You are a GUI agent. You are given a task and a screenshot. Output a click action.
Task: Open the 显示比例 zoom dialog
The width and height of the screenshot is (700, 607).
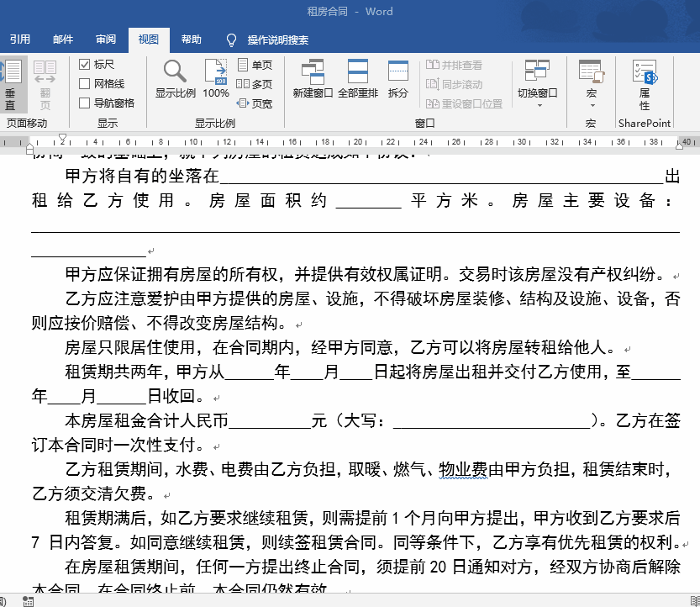click(173, 80)
